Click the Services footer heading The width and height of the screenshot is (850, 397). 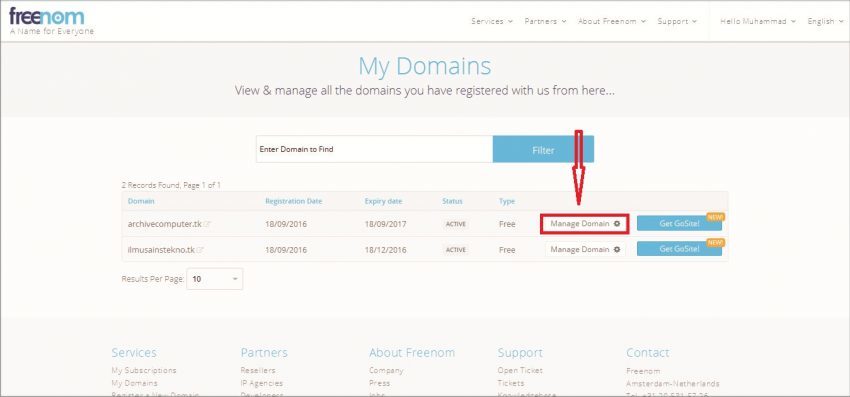pyautogui.click(x=134, y=353)
